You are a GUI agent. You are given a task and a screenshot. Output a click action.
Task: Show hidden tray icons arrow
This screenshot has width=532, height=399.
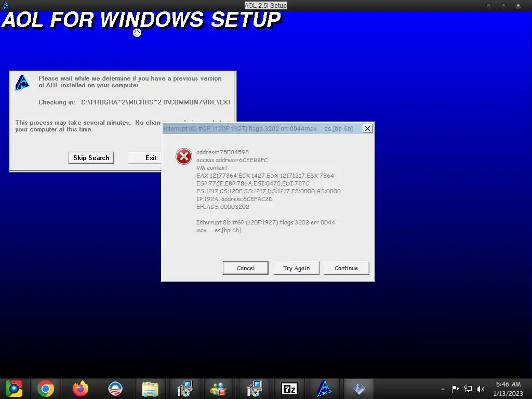443,389
